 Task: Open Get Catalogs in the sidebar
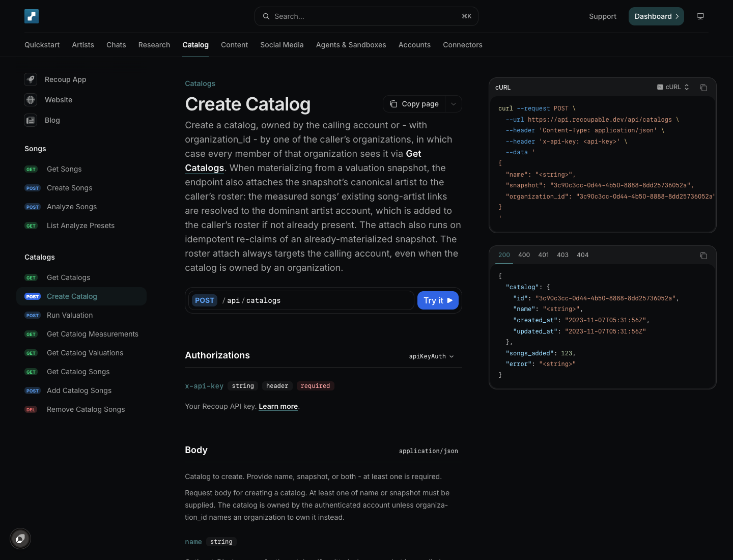pyautogui.click(x=81, y=277)
